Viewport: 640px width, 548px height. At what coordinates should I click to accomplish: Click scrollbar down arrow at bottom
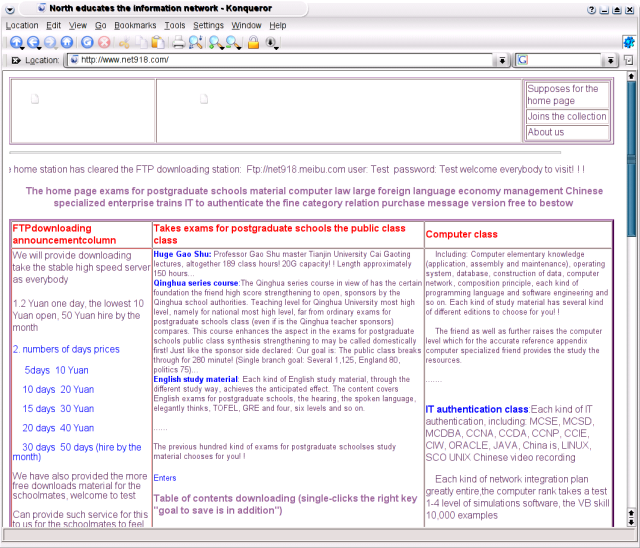pos(631,521)
